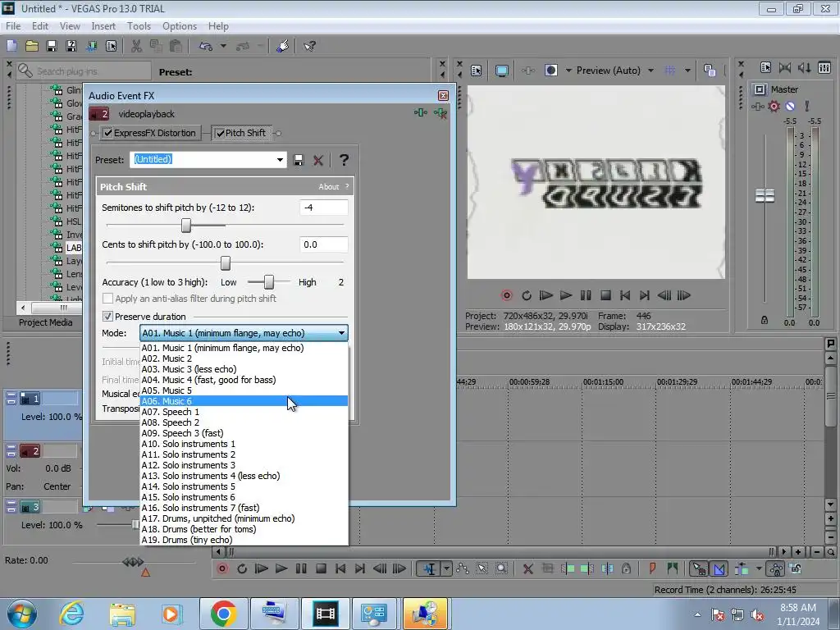The image size is (840, 630).
Task: Click the Master bus lock icon
Action: point(765,321)
